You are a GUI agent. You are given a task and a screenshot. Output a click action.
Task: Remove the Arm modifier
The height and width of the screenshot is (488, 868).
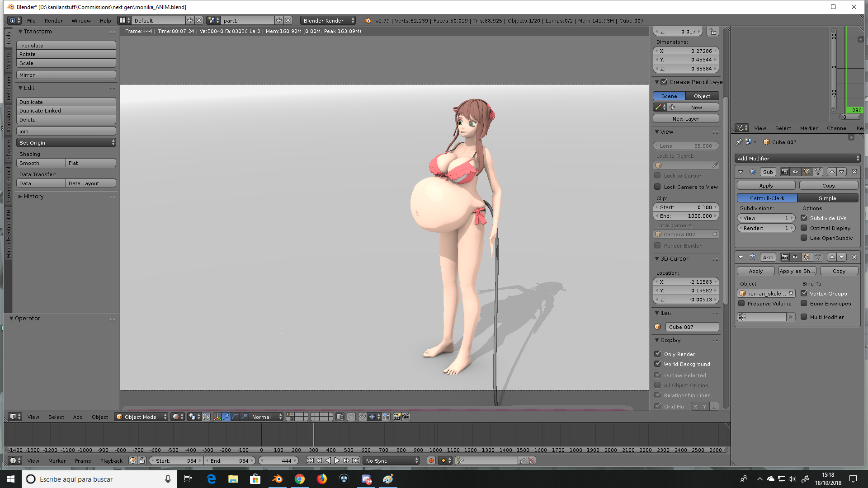[x=854, y=257]
